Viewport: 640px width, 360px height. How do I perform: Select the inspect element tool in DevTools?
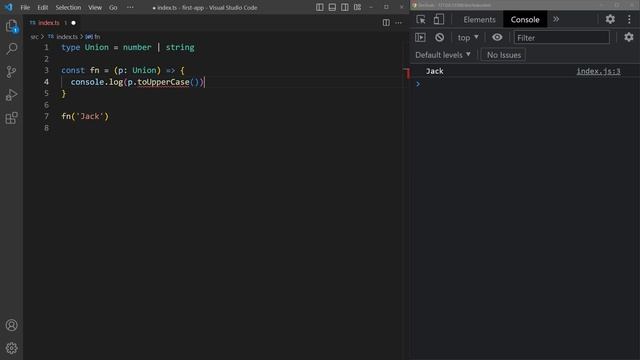421,19
